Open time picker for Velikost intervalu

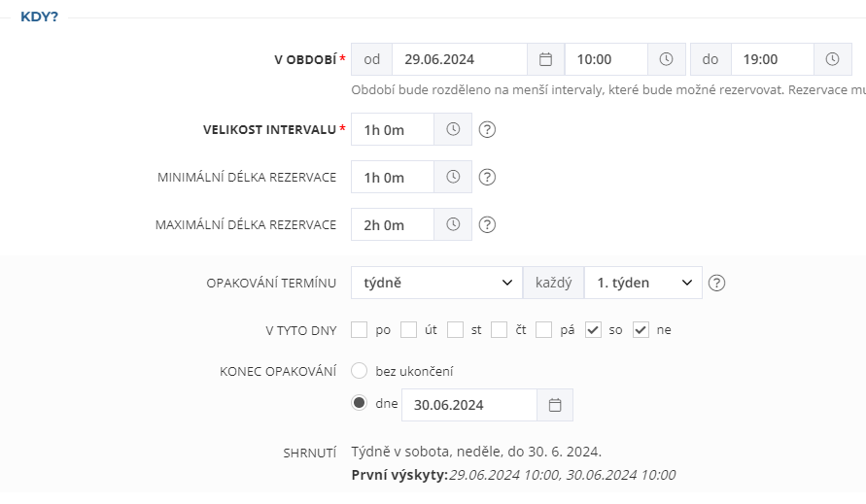[x=453, y=129]
